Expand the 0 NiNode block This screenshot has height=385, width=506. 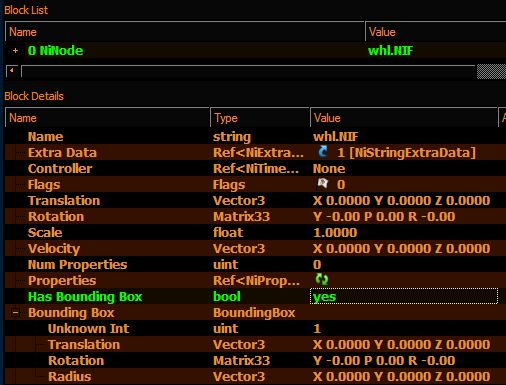coord(15,51)
